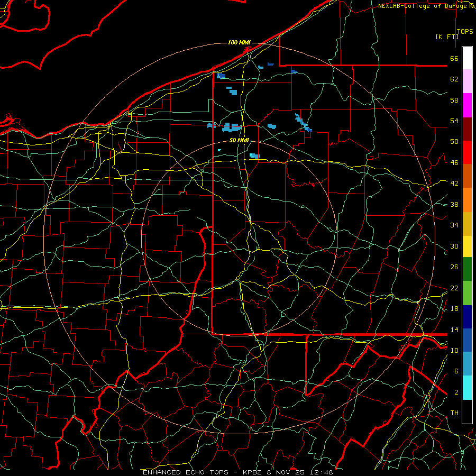476x476 pixels.
Task: Click the light pink legend swatch
Action: point(467,81)
